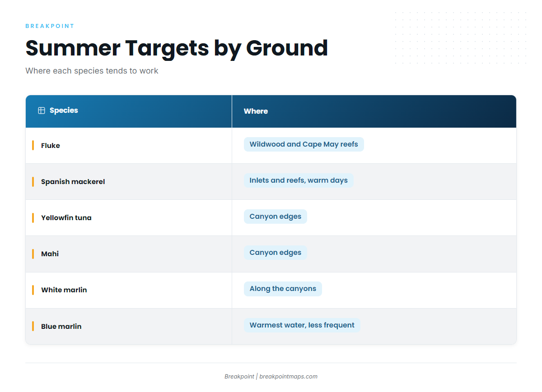Select the Along the canyons tag
542x392 pixels.
[x=283, y=289]
